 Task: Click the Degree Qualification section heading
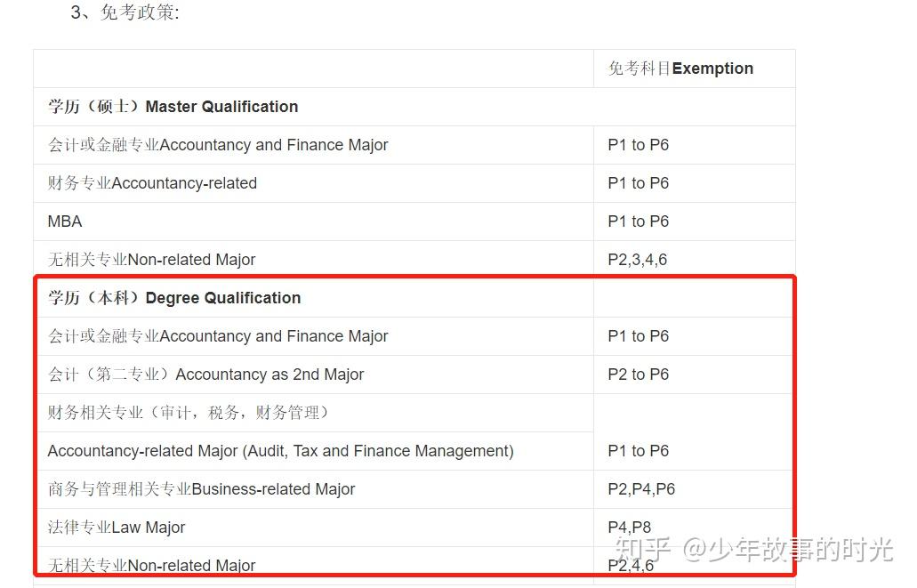(174, 298)
